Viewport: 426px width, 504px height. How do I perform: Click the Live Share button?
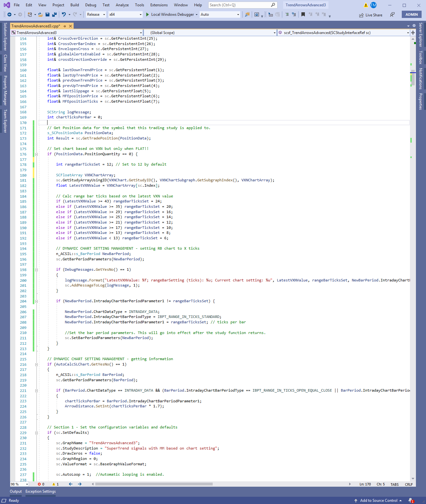pyautogui.click(x=371, y=15)
